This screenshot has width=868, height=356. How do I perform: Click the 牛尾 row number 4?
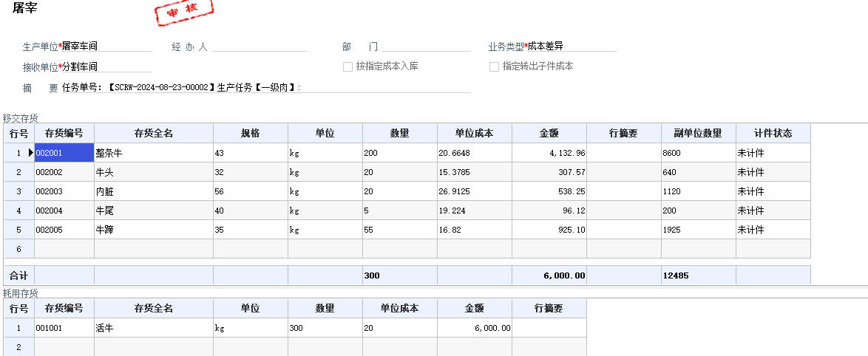[x=18, y=210]
